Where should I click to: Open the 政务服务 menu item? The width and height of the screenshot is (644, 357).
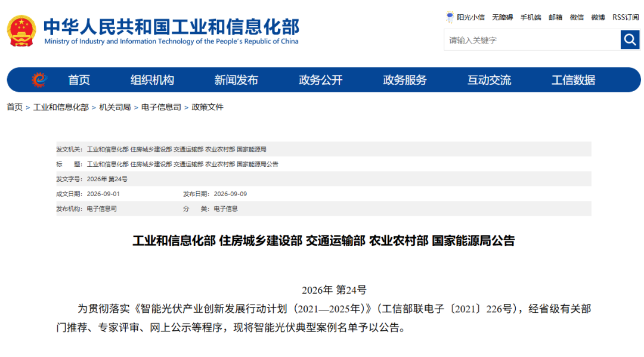coord(405,80)
